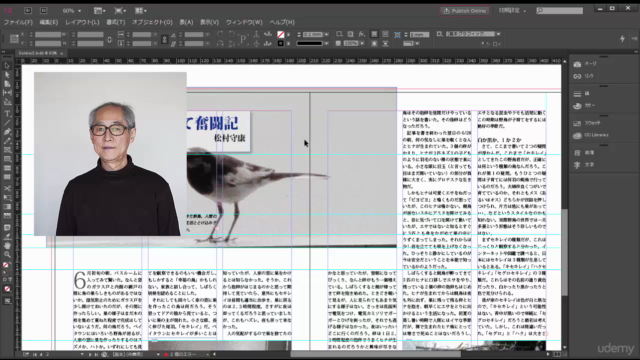
Task: Select the Free Transform tool
Action: [x=7, y=197]
